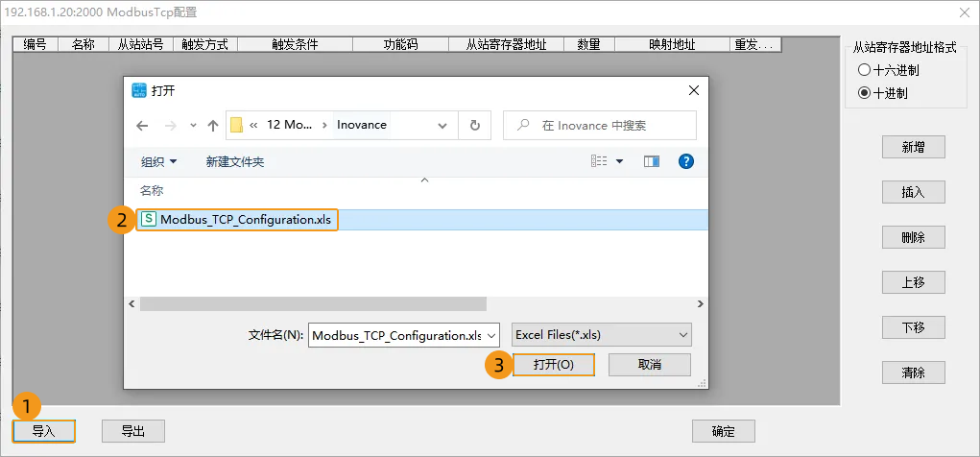Click the horizontal scrollbar in file list
The width and height of the screenshot is (980, 457).
(x=313, y=303)
